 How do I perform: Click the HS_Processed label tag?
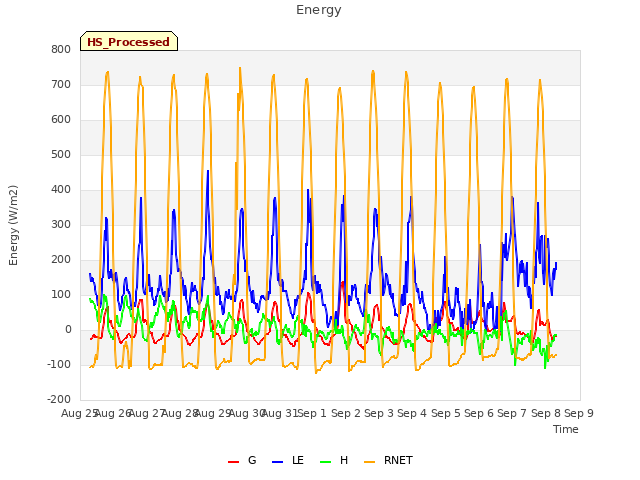coord(129,41)
